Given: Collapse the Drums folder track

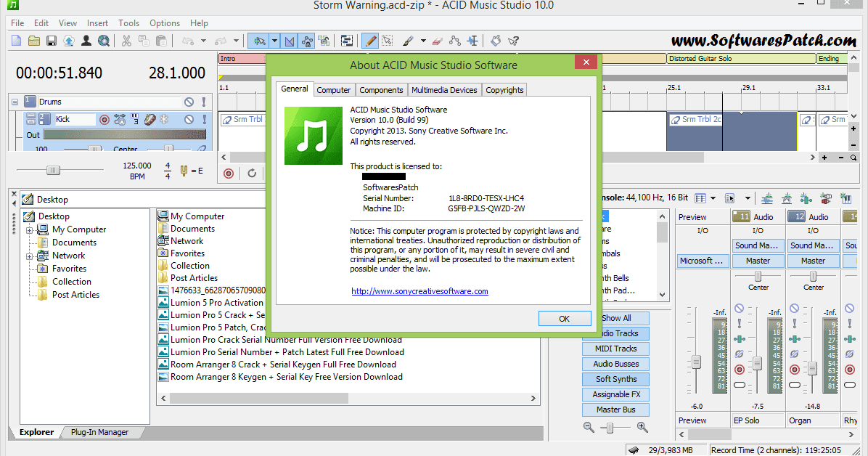Looking at the screenshot, I should click(15, 102).
